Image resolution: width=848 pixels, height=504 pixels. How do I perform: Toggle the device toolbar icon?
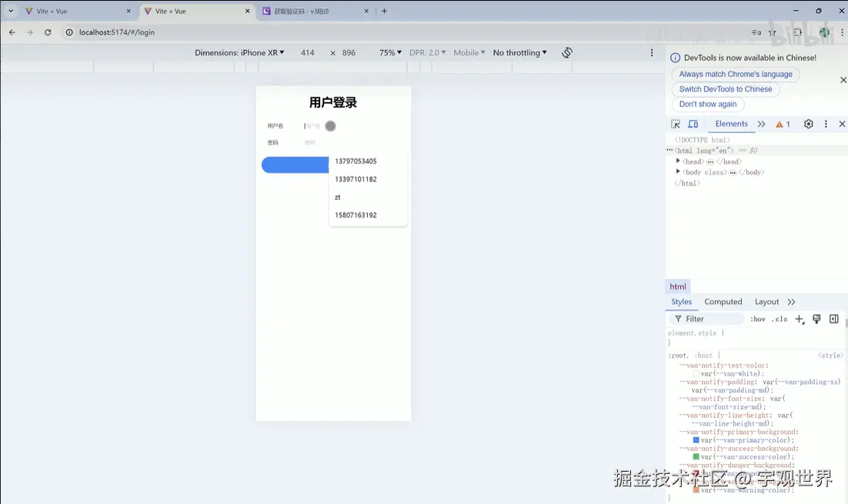coord(693,124)
